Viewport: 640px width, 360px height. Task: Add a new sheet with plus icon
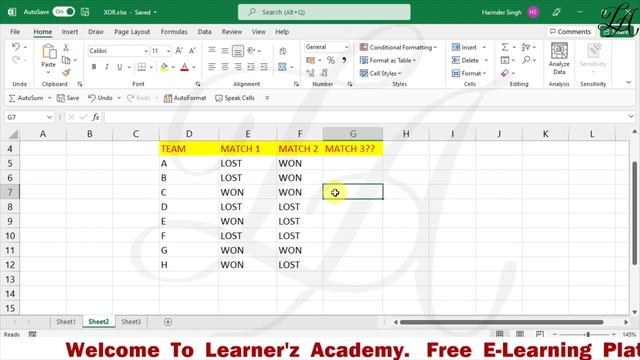168,322
